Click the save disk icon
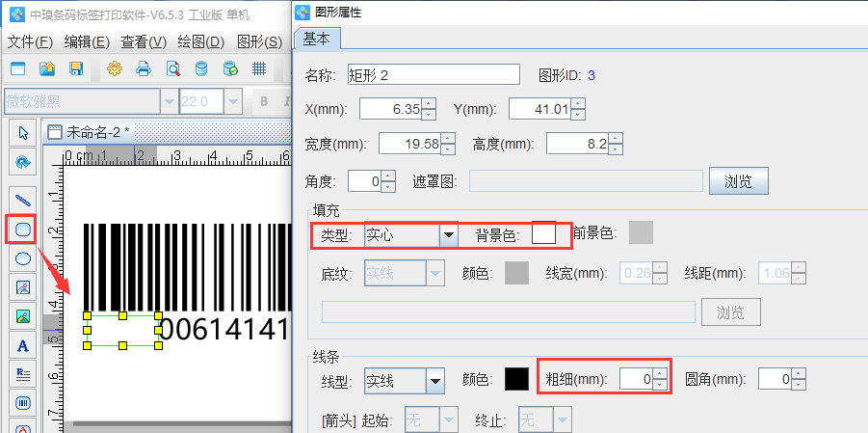 pyautogui.click(x=76, y=68)
